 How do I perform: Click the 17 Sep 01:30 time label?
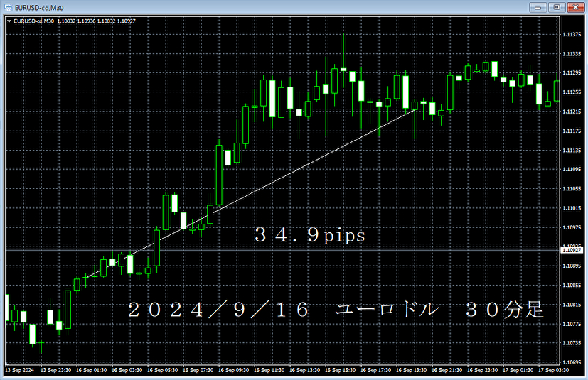point(518,370)
